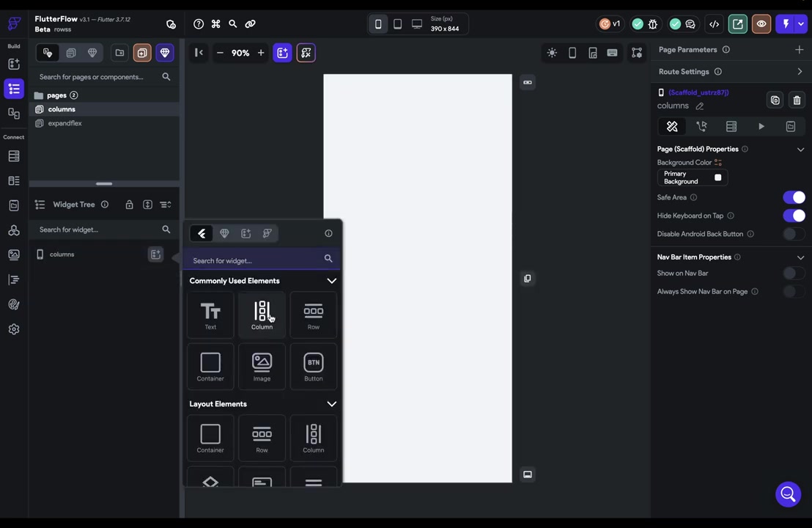
Task: Select Components diamond tab in palette
Action: (224, 234)
